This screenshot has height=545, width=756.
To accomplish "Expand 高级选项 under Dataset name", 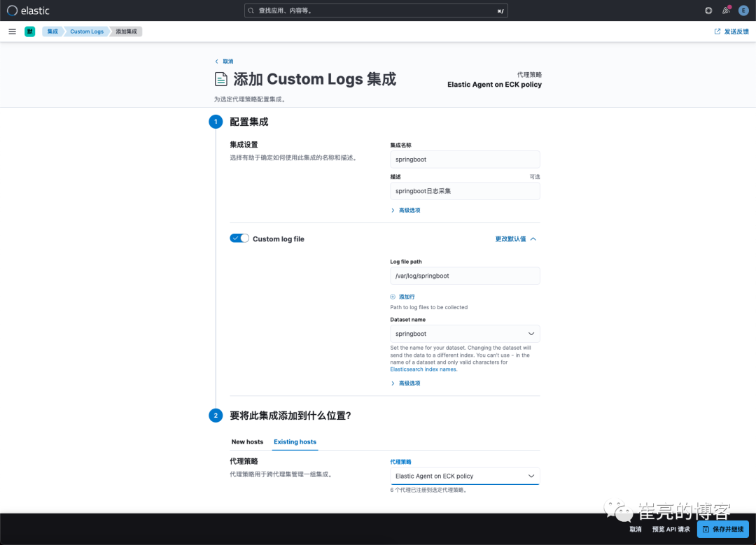I will click(x=405, y=383).
